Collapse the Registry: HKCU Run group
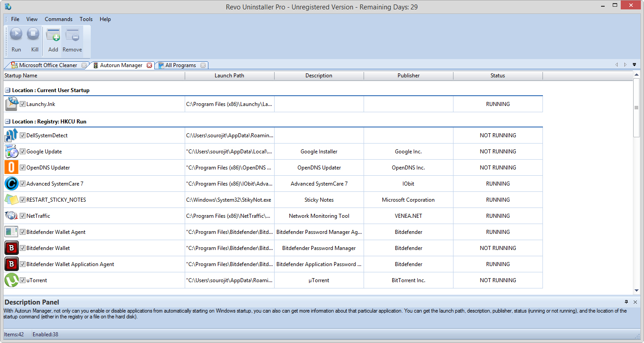This screenshot has width=644, height=343. pos(8,122)
